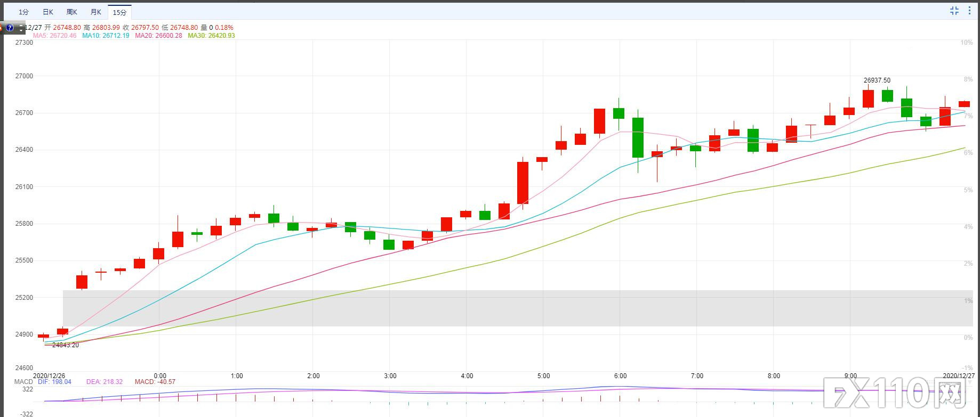Click the 8% percentage axis label
The image size is (980, 417).
(968, 79)
